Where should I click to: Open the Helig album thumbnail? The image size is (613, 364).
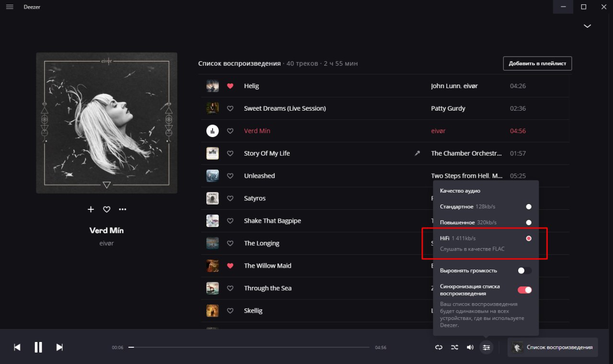click(x=213, y=86)
